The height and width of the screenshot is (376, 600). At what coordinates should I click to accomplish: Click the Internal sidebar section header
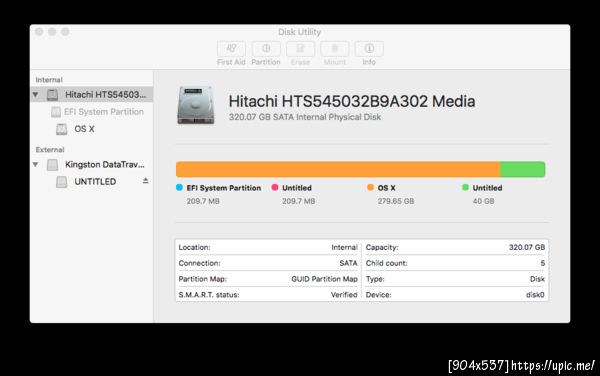[49, 80]
